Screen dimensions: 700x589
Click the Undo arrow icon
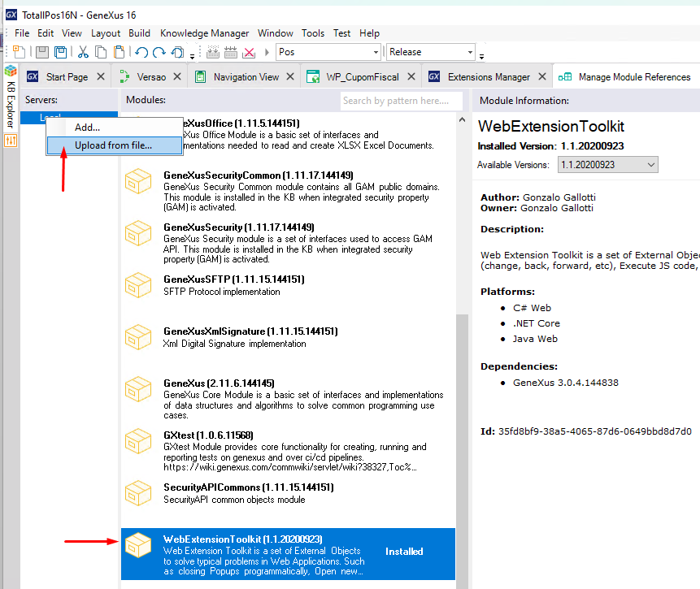pos(141,52)
